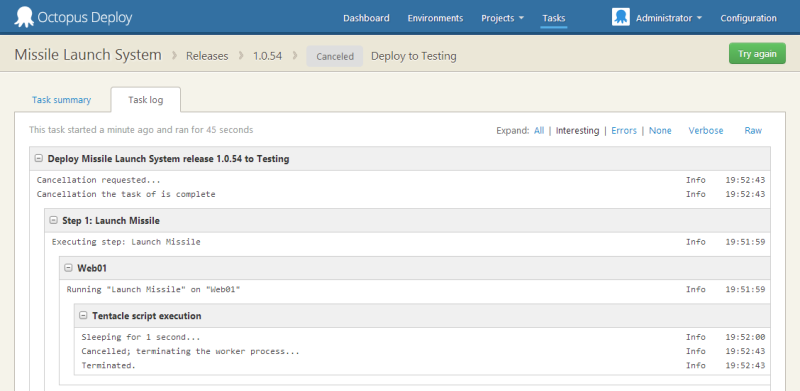The height and width of the screenshot is (391, 800).
Task: Set log expansion to None
Action: [x=660, y=131]
